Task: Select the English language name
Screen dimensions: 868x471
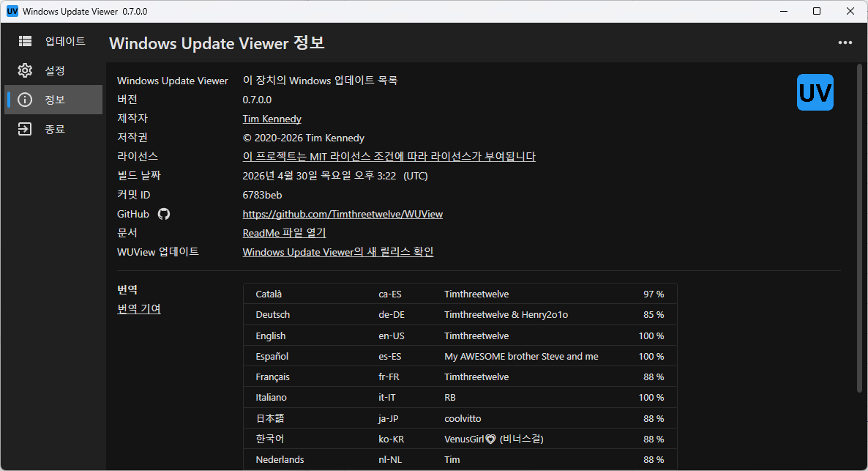Action: pos(271,335)
